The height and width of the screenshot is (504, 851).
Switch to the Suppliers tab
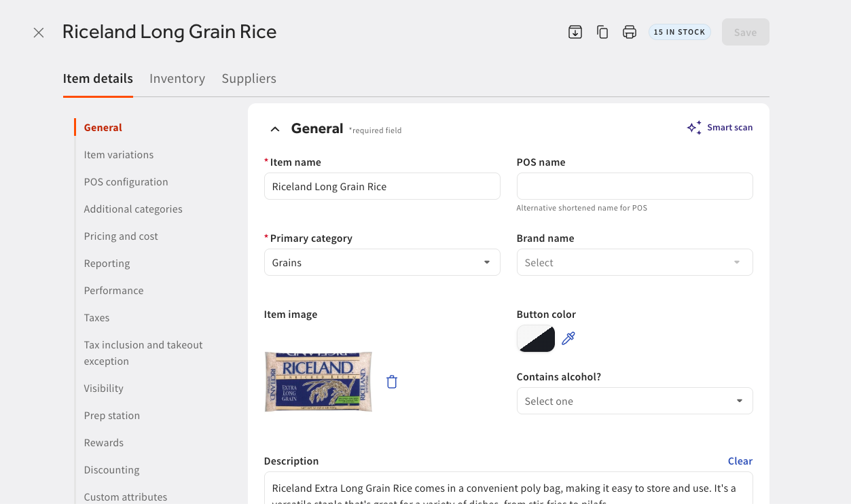click(249, 79)
